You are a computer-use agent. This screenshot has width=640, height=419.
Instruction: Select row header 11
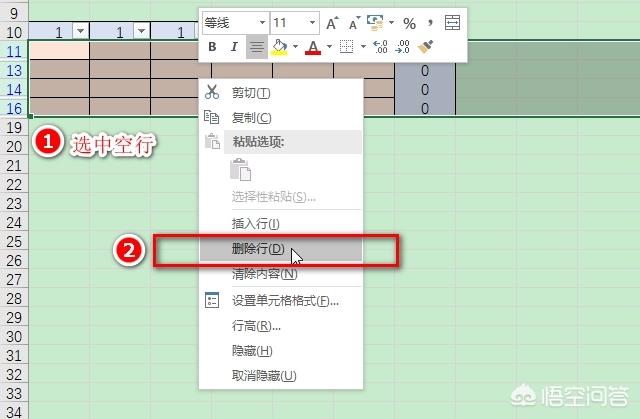click(x=14, y=51)
